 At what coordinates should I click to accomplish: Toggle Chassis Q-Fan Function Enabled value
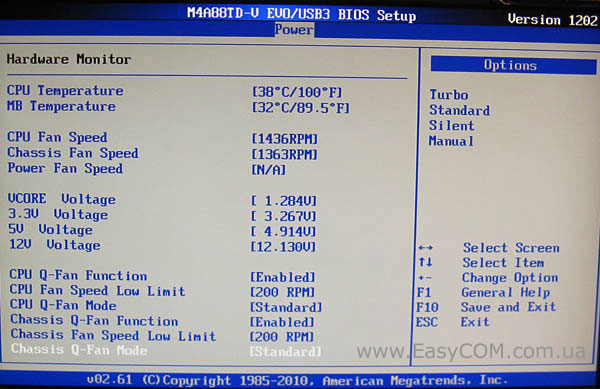(282, 322)
